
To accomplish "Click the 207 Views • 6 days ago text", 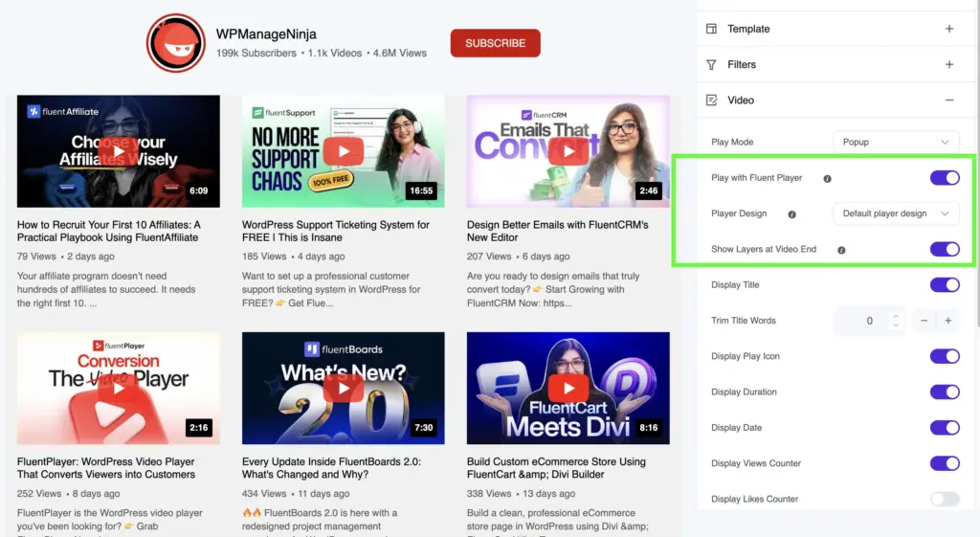I will [x=518, y=257].
